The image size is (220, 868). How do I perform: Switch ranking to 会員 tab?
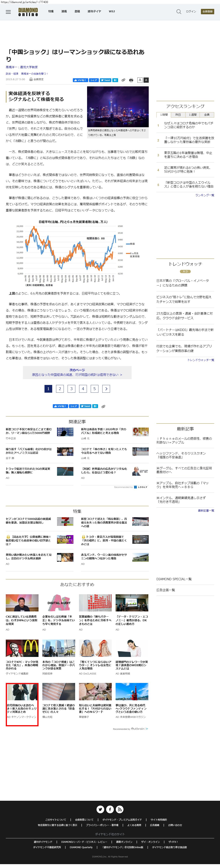point(207,114)
